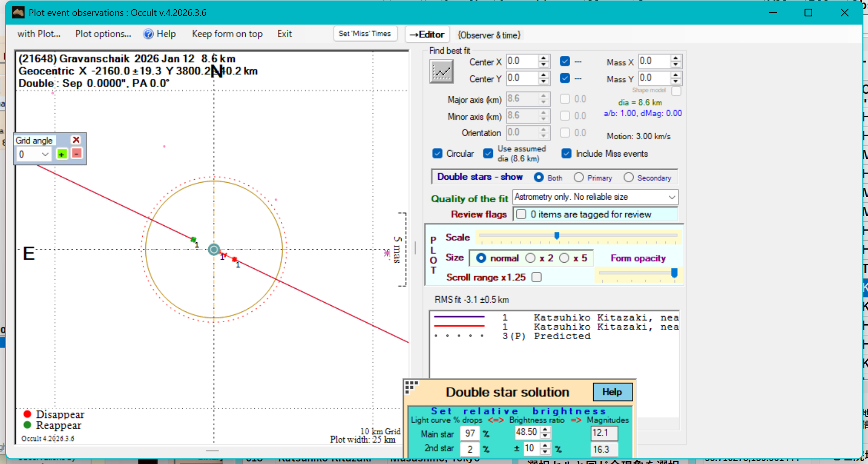Viewport: 868px width, 464px height.
Task: Increase Center X with up arrow
Action: (544, 58)
